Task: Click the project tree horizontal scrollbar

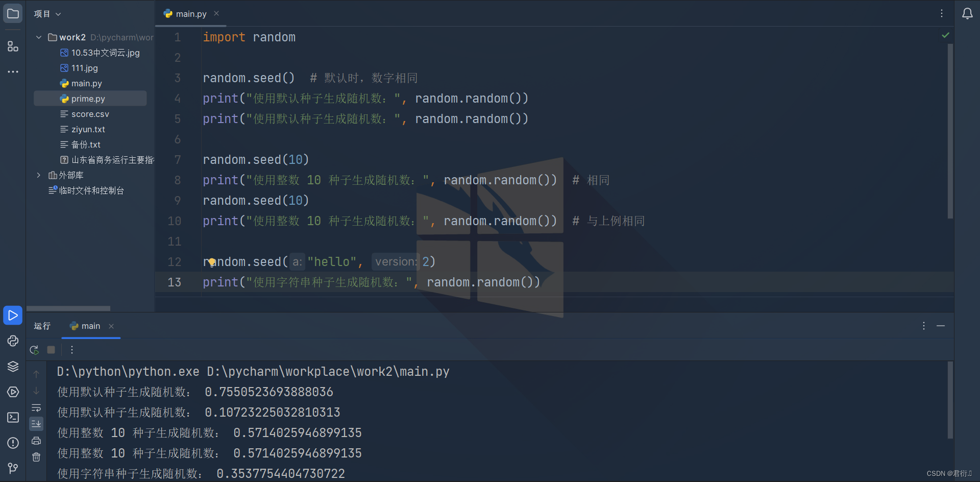Action: pyautogui.click(x=68, y=308)
